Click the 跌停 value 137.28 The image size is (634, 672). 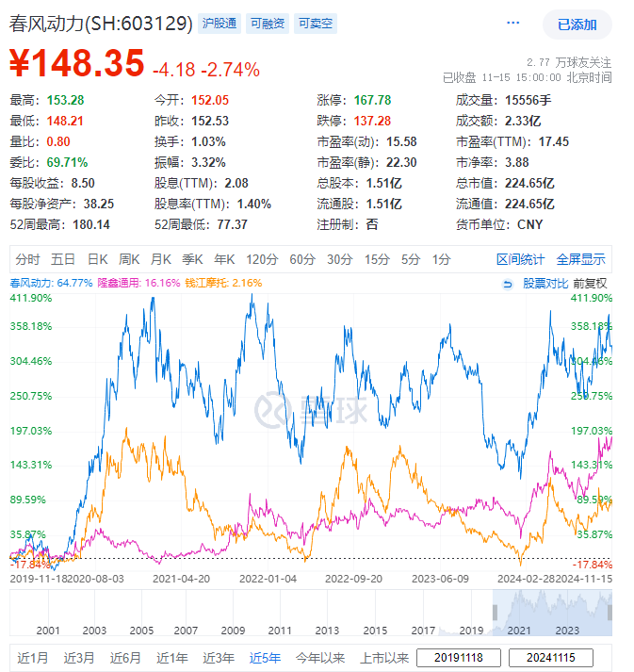click(372, 121)
